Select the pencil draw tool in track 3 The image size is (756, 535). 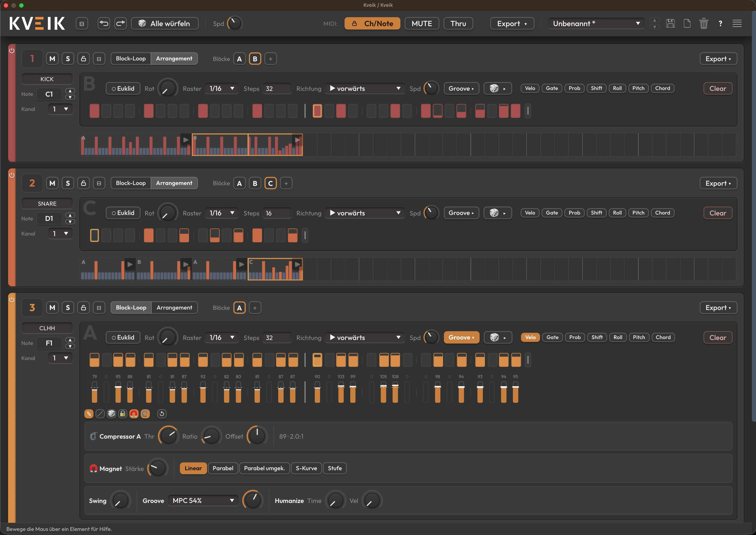click(x=89, y=414)
